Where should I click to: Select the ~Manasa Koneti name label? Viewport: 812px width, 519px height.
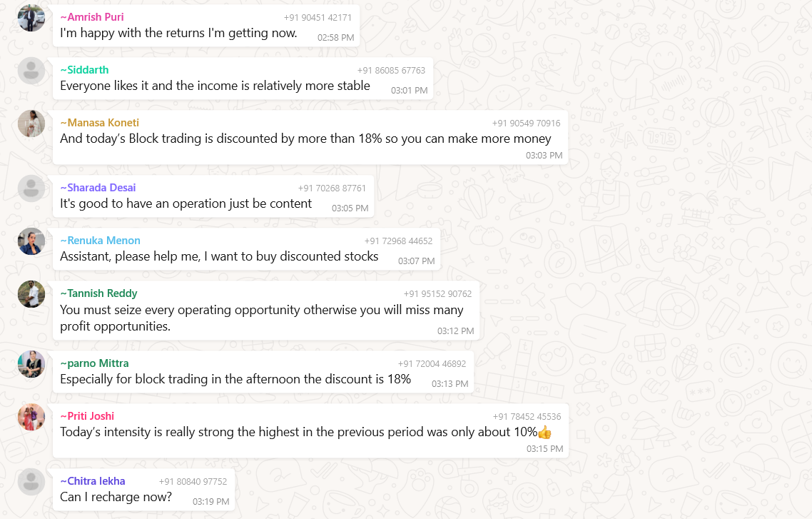click(x=99, y=123)
